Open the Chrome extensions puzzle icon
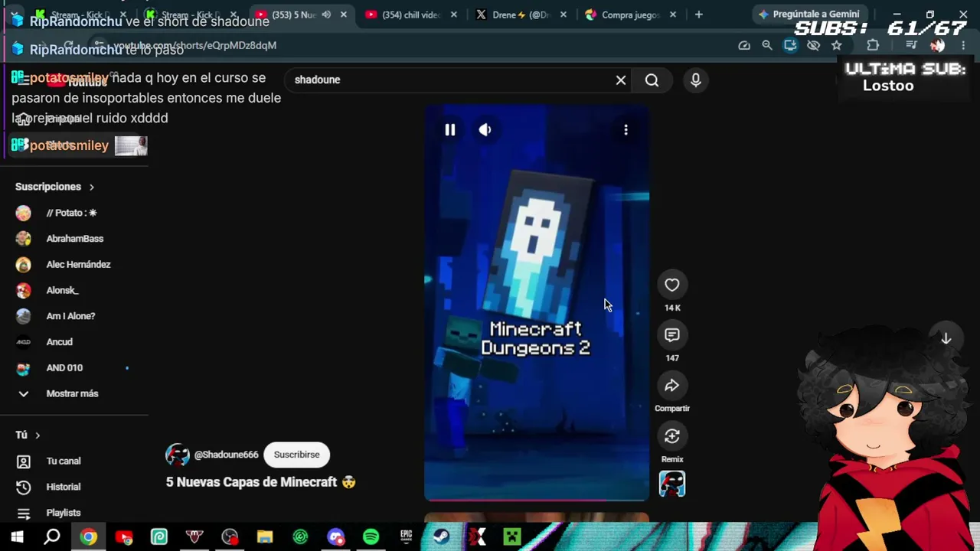 click(x=873, y=45)
